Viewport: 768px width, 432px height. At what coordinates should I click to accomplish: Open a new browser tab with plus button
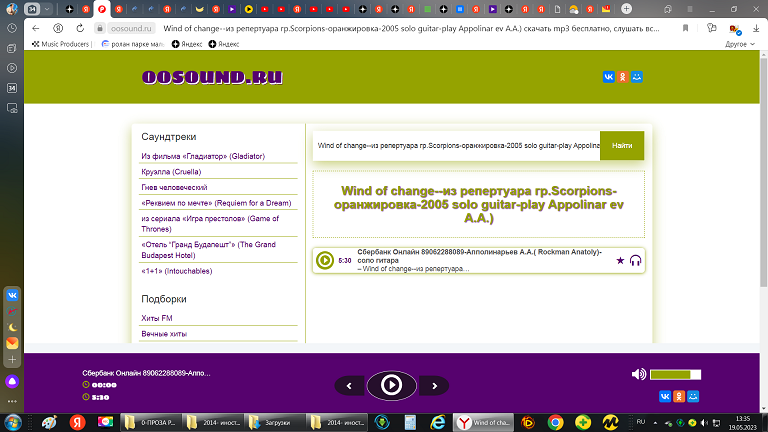[626, 9]
